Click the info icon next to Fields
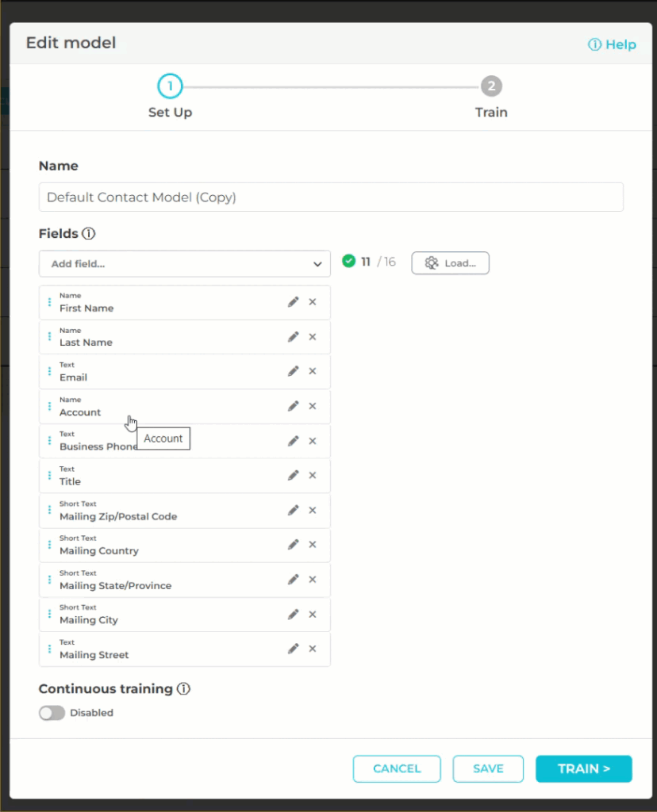Viewport: 657px width, 812px height. tap(89, 234)
